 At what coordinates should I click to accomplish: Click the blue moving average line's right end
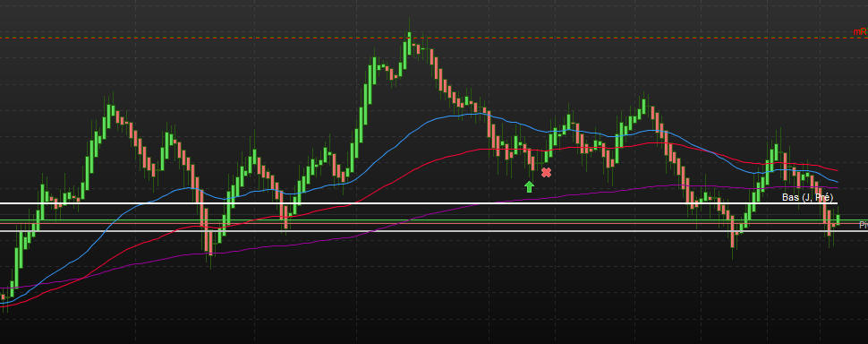tap(836, 181)
